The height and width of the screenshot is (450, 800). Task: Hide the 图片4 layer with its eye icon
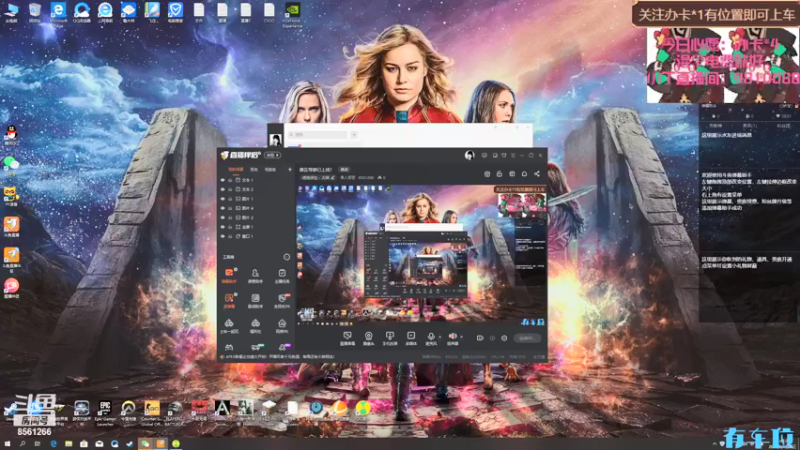click(x=222, y=208)
